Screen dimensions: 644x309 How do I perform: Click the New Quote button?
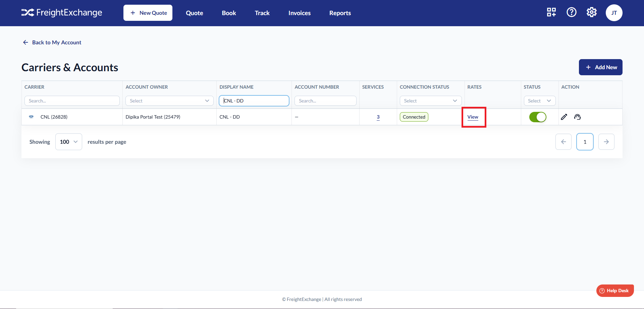tap(148, 13)
